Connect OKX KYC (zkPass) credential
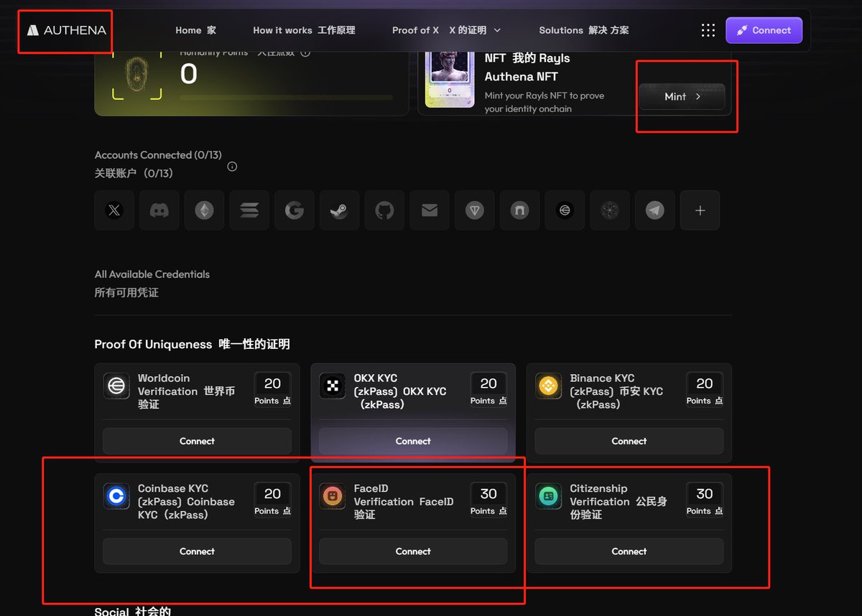This screenshot has height=616, width=862. click(413, 441)
